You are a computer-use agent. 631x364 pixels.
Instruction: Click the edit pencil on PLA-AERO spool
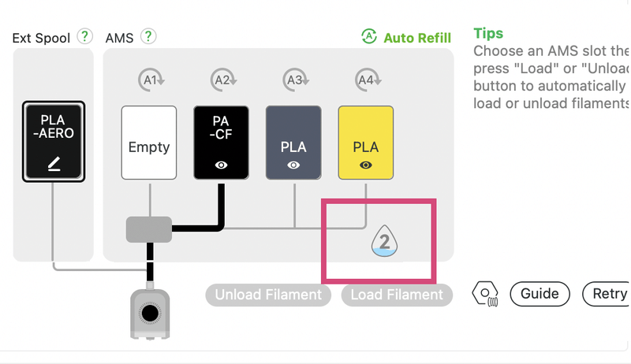tap(54, 164)
